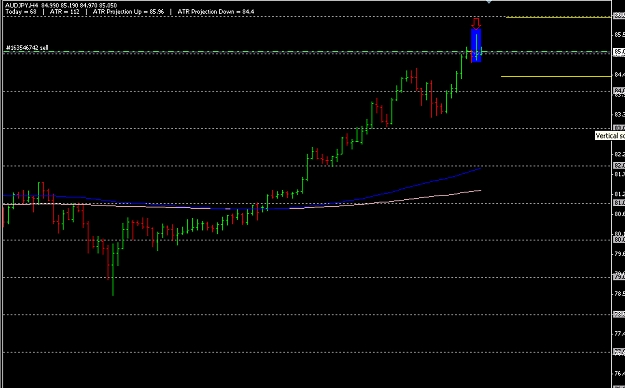Viewport: 625px width, 388px height.
Task: Select the blue rectangle highlighting latest candle
Action: click(x=476, y=45)
